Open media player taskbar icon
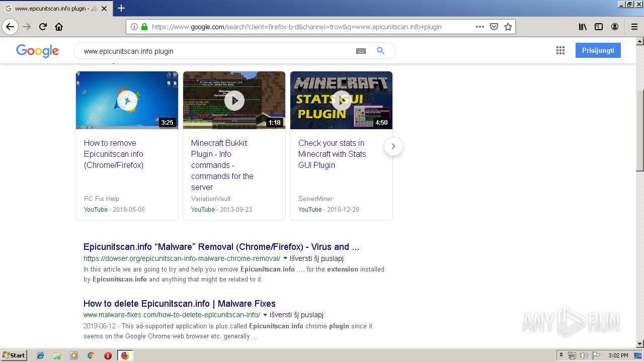Image resolution: width=644 pixels, height=362 pixels. (x=74, y=355)
